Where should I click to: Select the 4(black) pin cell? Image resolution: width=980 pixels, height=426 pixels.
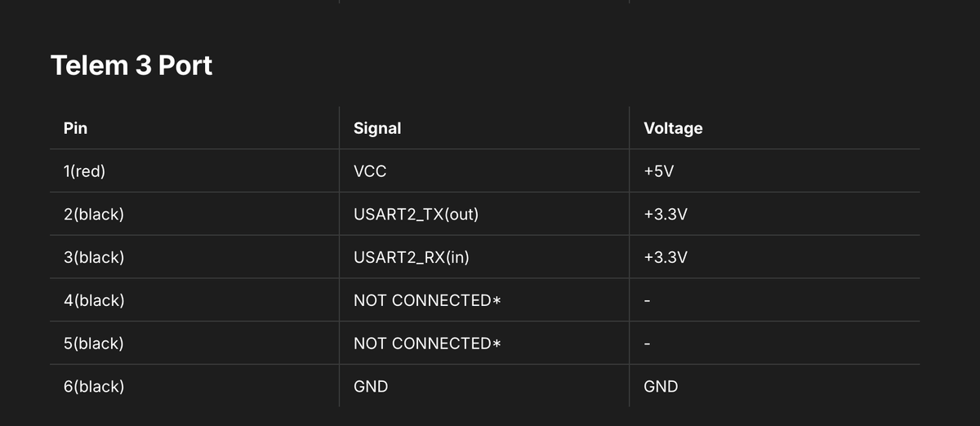94,300
